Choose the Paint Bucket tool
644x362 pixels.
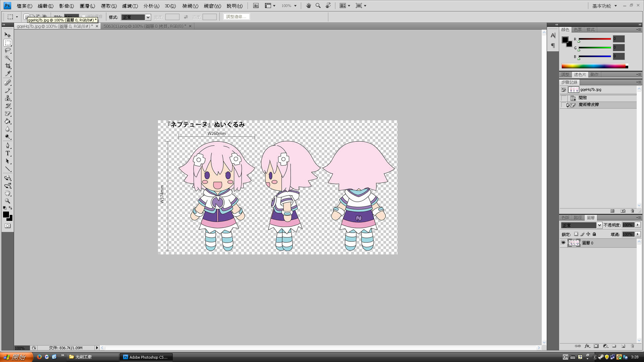tap(8, 121)
